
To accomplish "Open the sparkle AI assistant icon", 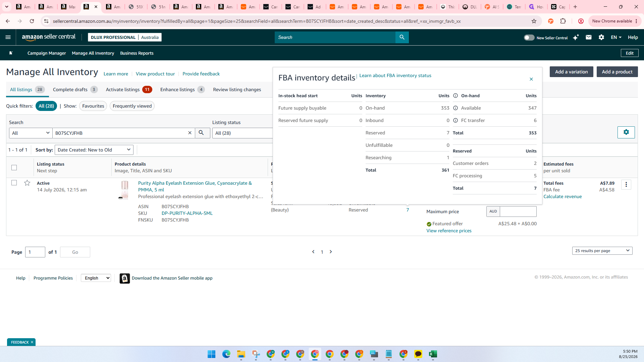I will point(576,37).
